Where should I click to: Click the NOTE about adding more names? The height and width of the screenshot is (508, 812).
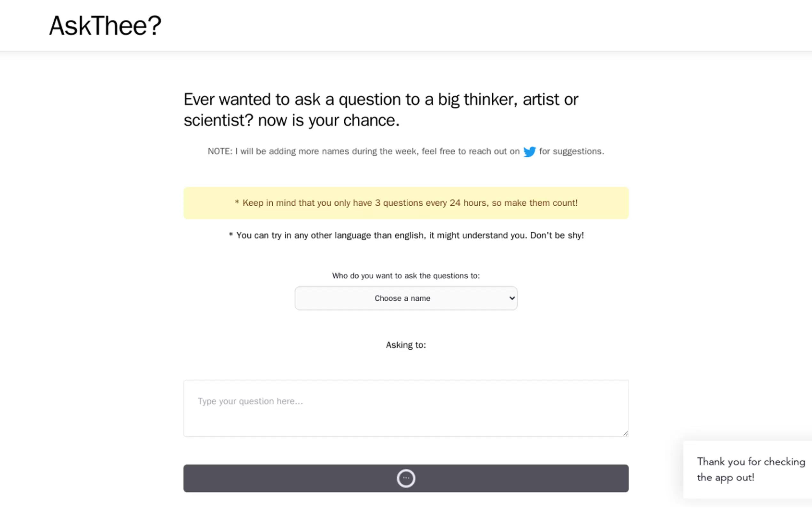363,152
